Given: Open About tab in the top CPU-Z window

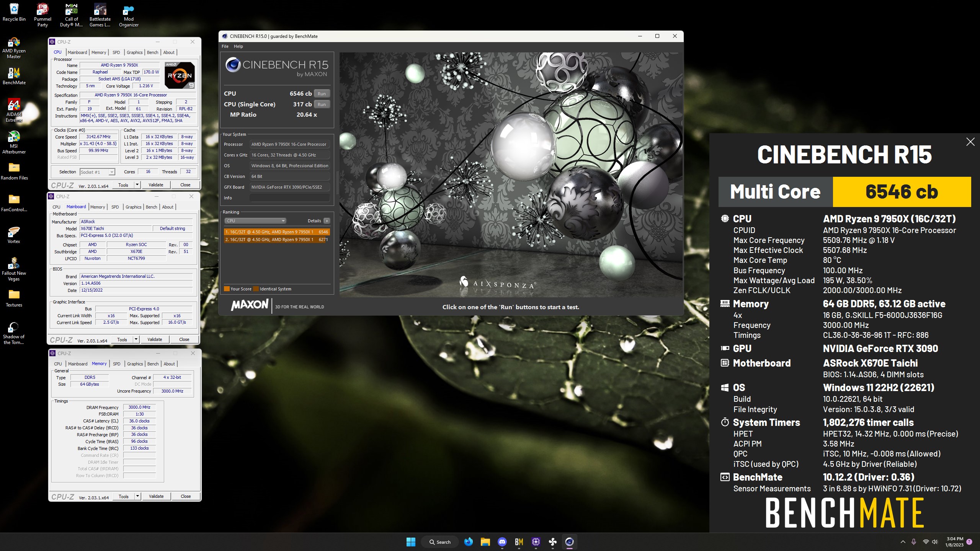Looking at the screenshot, I should coord(169,52).
